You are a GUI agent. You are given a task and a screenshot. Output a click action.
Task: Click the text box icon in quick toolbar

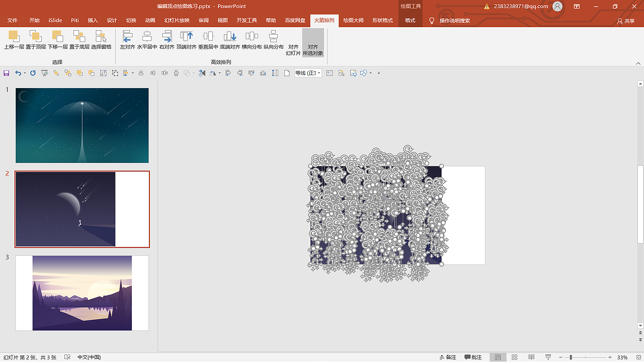[329, 73]
